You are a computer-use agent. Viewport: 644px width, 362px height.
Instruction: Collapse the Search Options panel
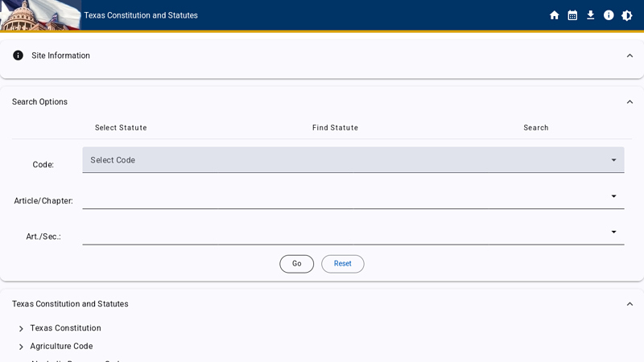630,102
